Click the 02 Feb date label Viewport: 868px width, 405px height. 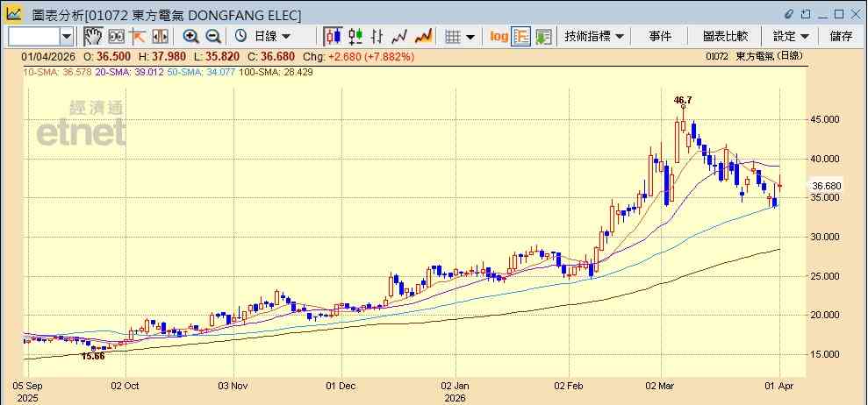(570, 386)
